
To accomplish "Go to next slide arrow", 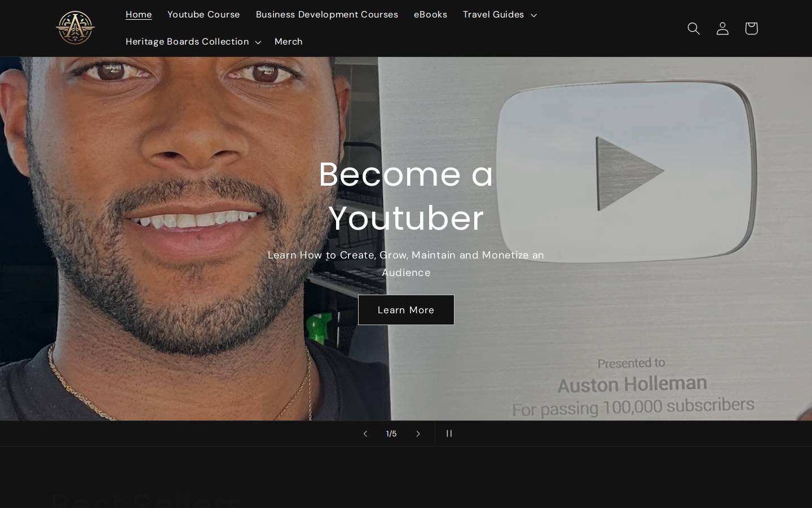I will pos(418,433).
